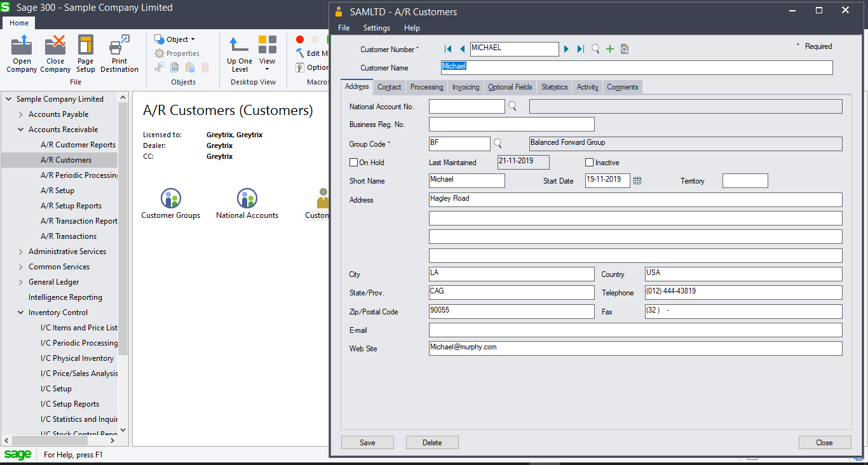Click the Edit Macro hammer icon

click(301, 53)
